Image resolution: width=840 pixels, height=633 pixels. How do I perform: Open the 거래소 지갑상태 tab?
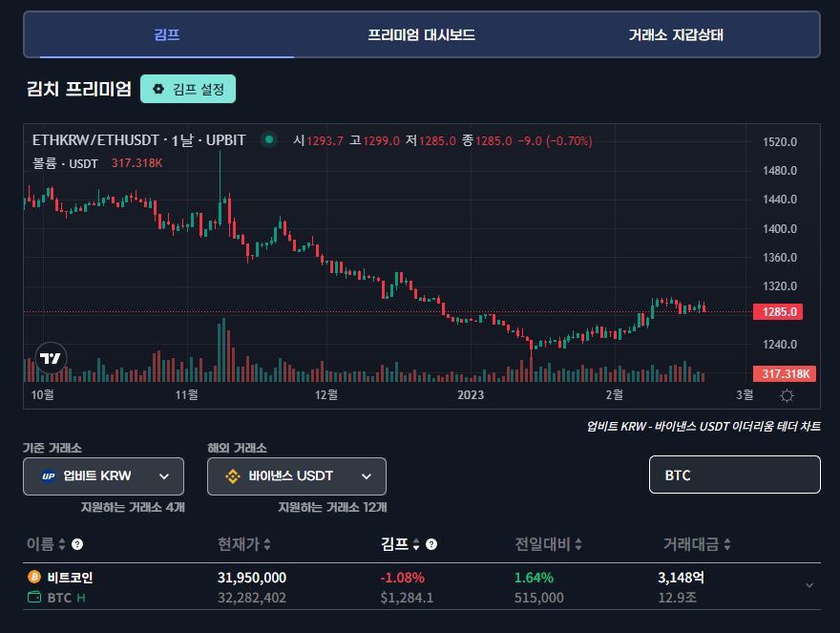tap(676, 34)
